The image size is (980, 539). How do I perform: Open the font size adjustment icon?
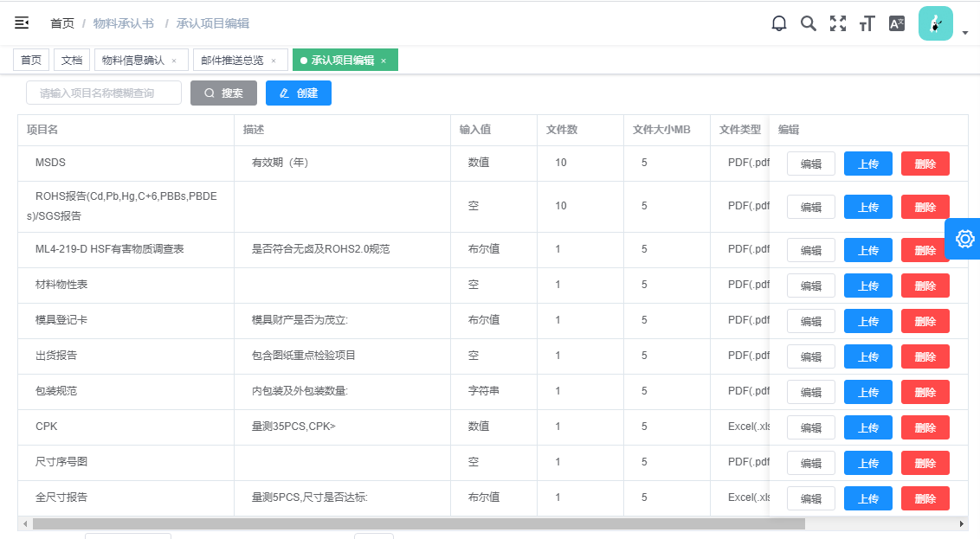[x=867, y=23]
